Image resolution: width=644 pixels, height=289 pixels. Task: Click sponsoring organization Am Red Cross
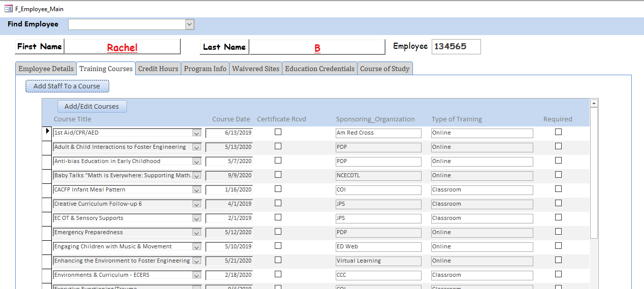click(x=378, y=133)
